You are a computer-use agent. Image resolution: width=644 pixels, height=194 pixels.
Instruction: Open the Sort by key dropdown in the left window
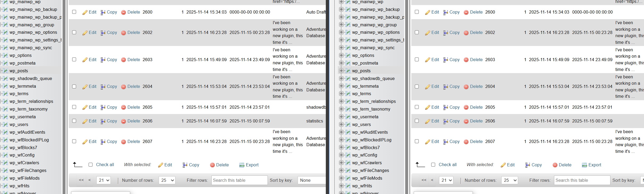(311, 180)
